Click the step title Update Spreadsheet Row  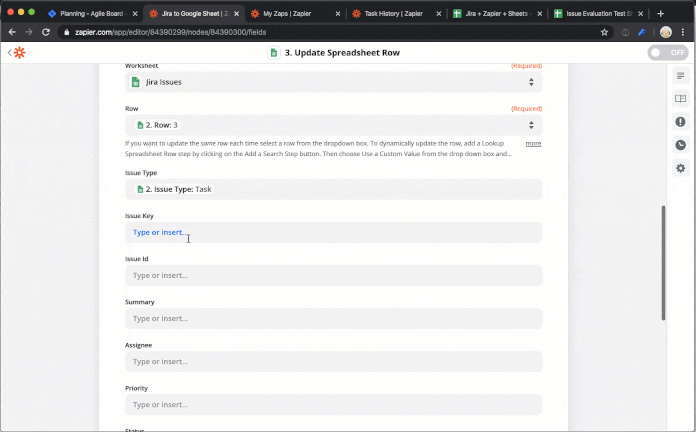pyautogui.click(x=342, y=53)
